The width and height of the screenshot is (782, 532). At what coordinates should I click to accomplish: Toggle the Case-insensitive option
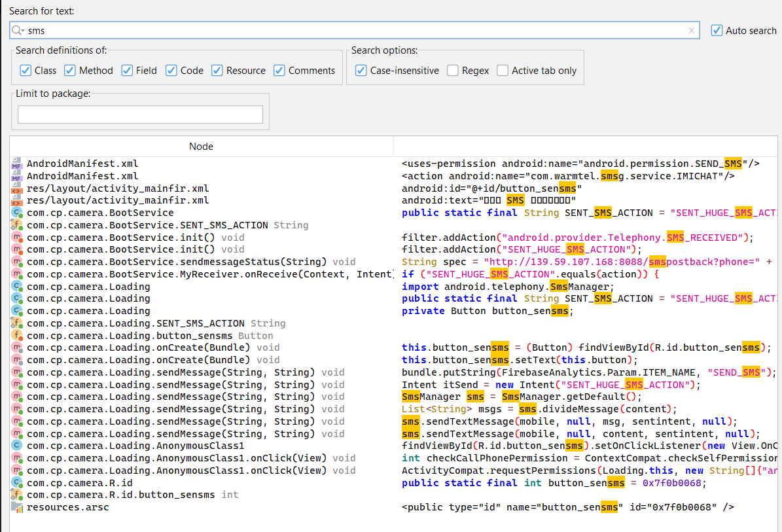(361, 70)
